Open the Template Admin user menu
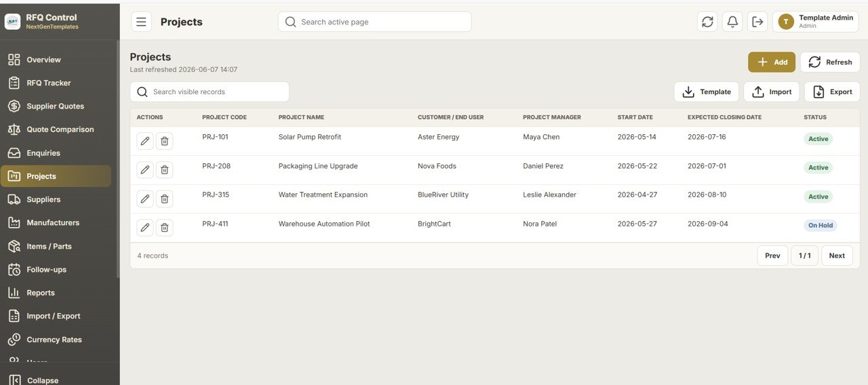The image size is (868, 385). [816, 22]
